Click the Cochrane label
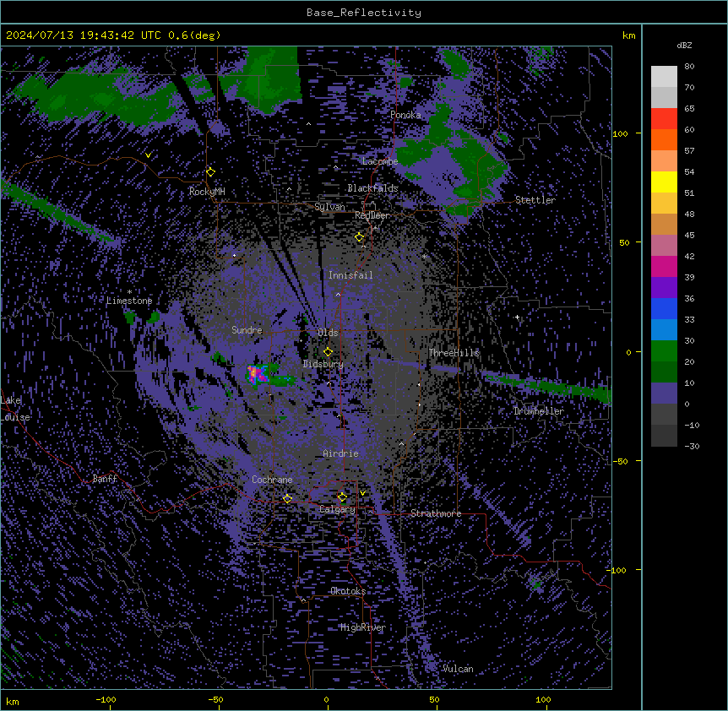 [x=272, y=480]
